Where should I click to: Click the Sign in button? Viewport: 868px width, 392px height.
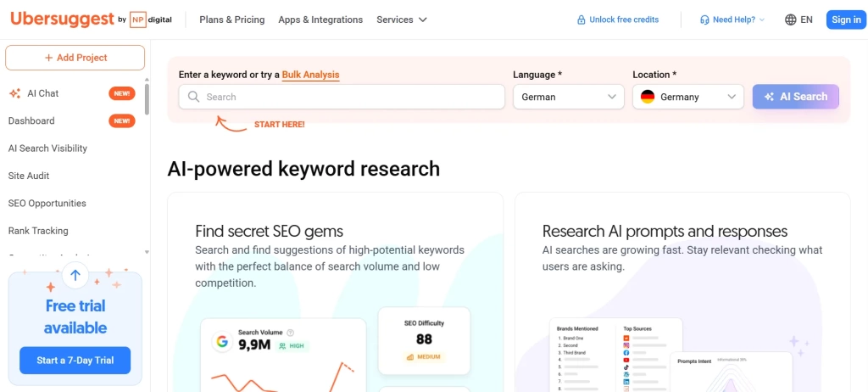(846, 20)
